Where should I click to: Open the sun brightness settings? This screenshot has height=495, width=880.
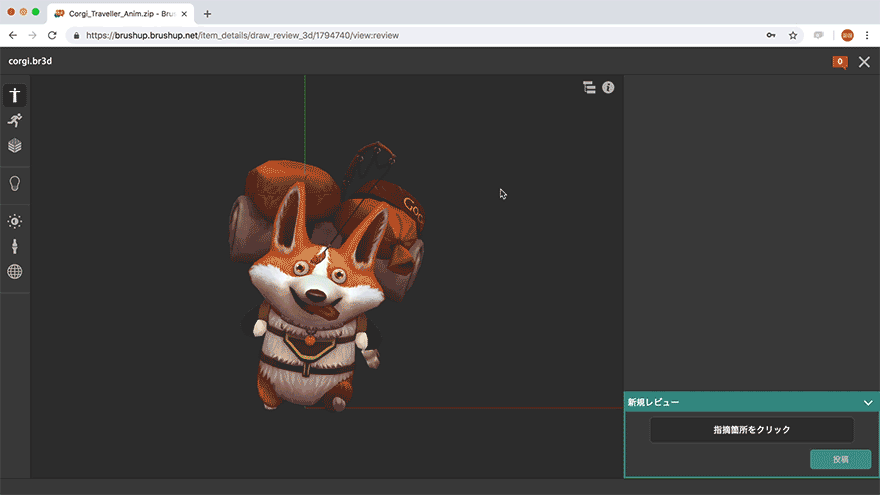click(15, 221)
